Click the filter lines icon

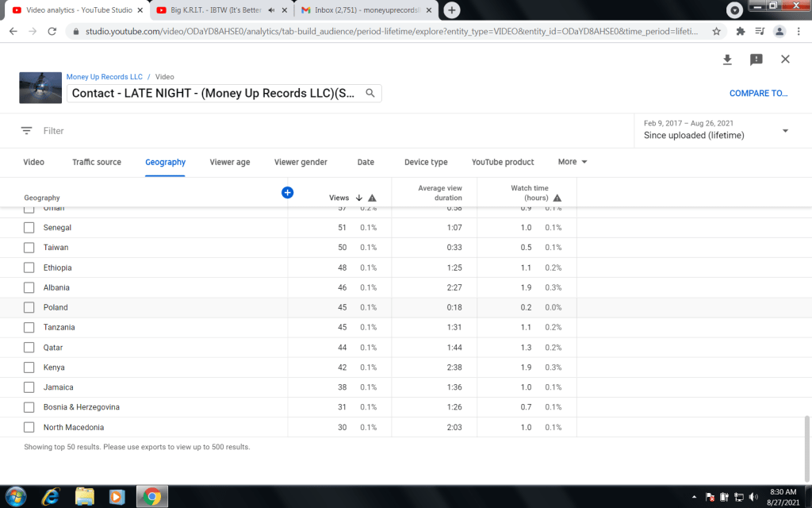coord(27,131)
